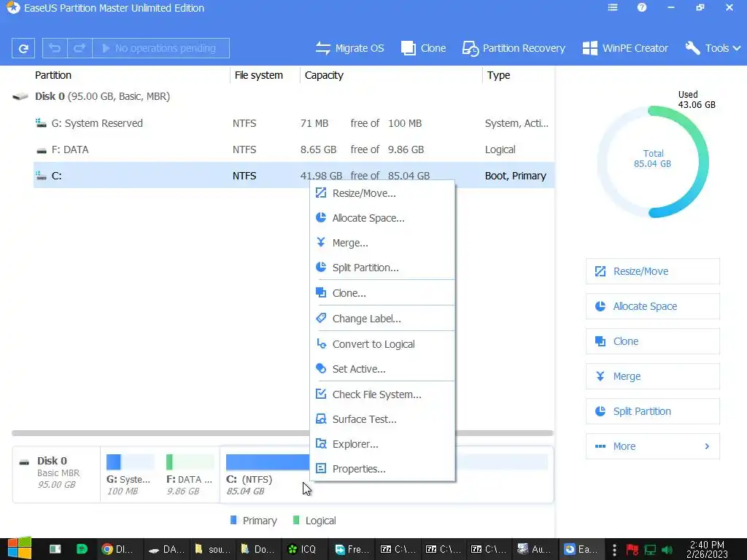This screenshot has width=747, height=560.
Task: Choose Resize/Move... from context menu
Action: [x=382, y=193]
